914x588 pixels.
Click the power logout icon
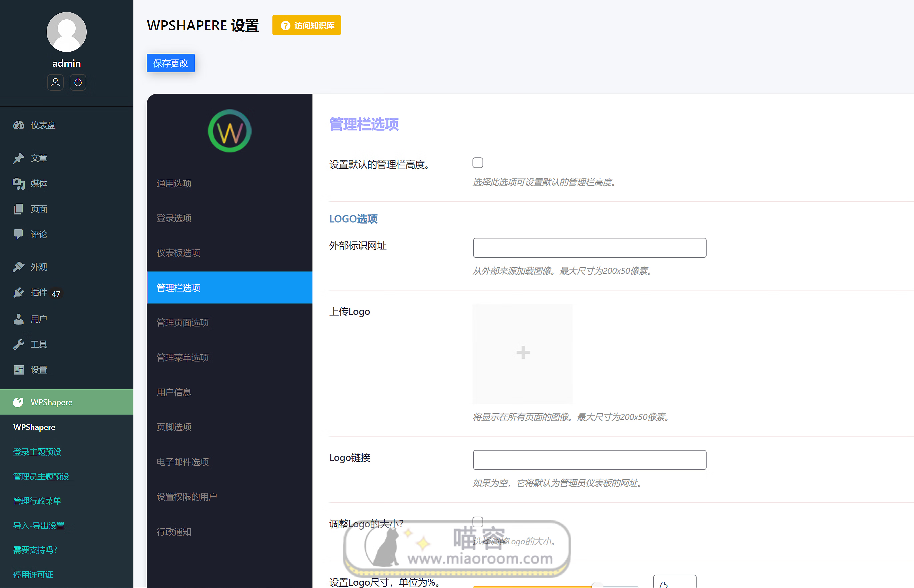(78, 82)
